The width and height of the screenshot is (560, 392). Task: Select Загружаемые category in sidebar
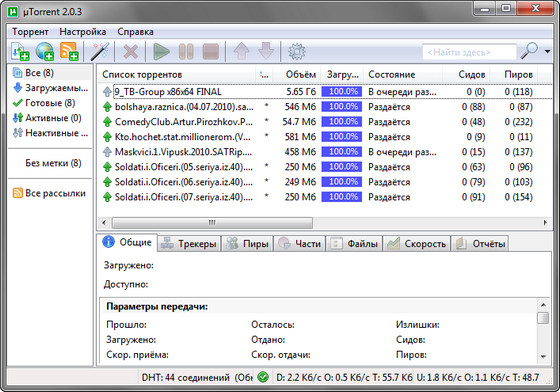pyautogui.click(x=50, y=88)
